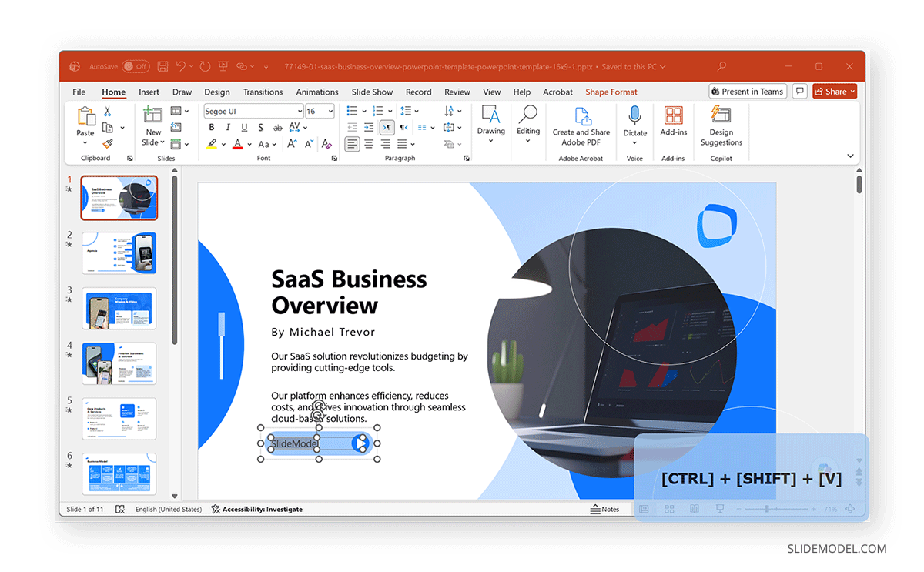Reset slide via the Reset icon
Viewport: 924px width, 572px height.
click(176, 128)
